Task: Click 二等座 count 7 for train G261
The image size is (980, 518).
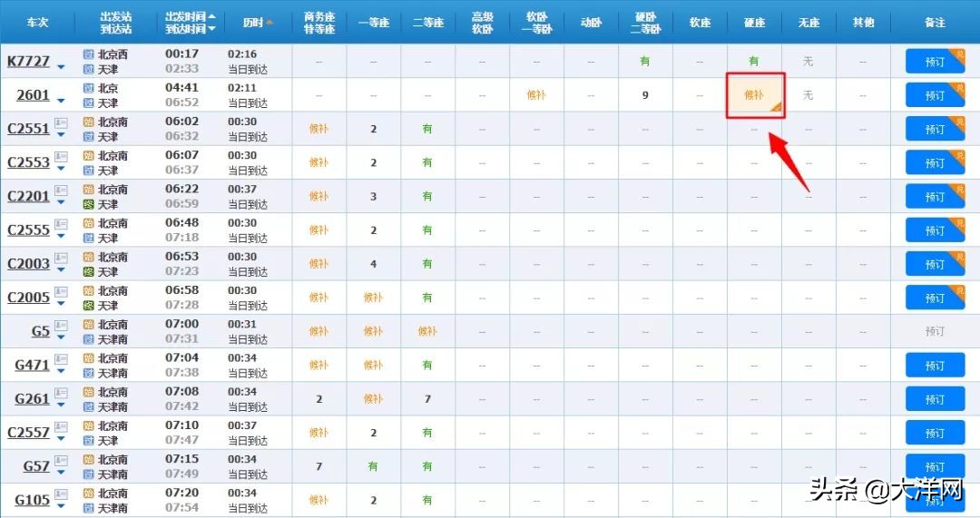Action: pos(427,398)
